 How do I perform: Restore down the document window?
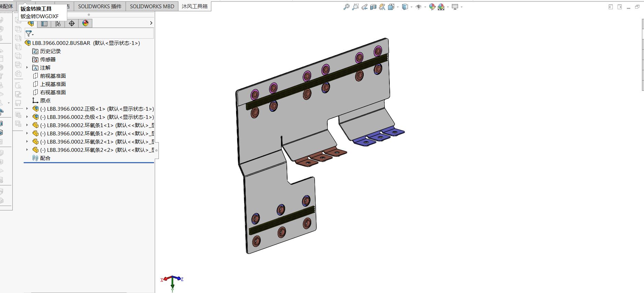(637, 7)
